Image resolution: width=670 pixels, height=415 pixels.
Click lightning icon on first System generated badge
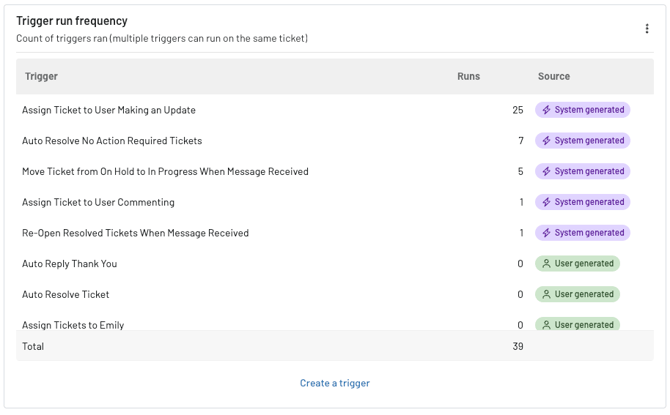click(546, 110)
